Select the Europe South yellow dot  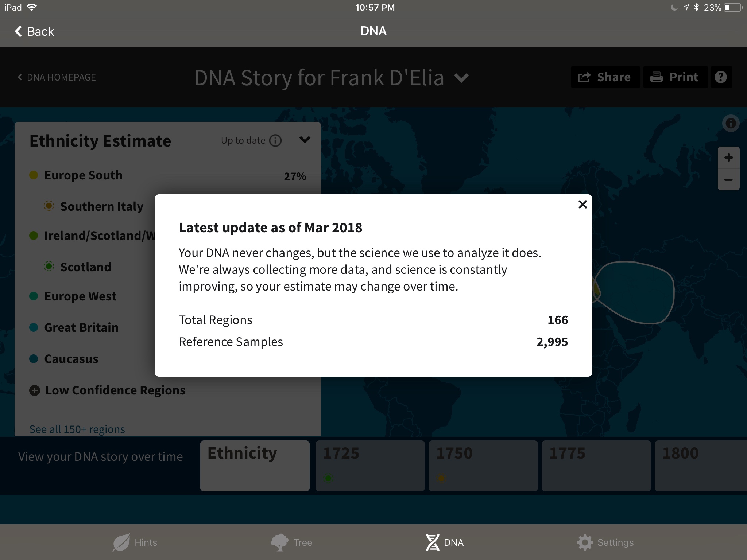34,175
